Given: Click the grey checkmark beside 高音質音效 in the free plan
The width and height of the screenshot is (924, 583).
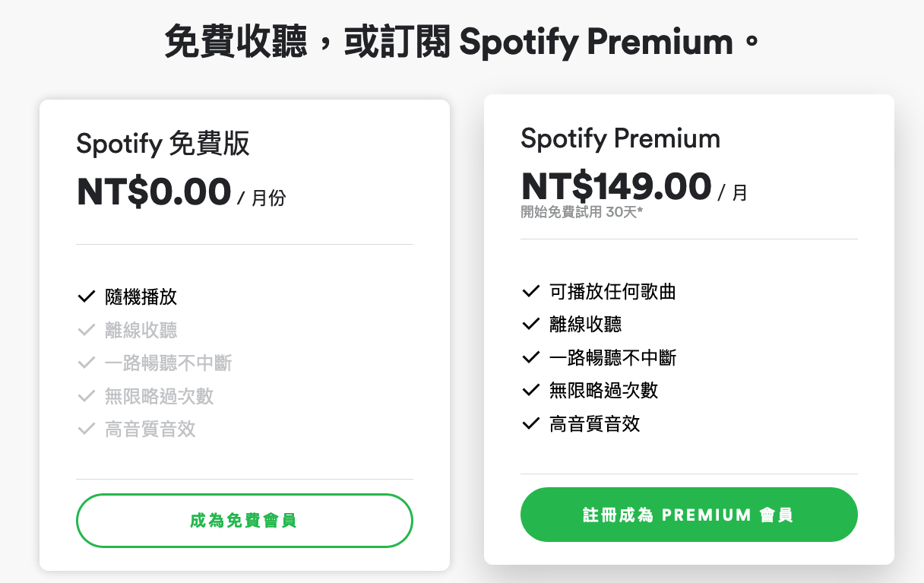Looking at the screenshot, I should 86,429.
